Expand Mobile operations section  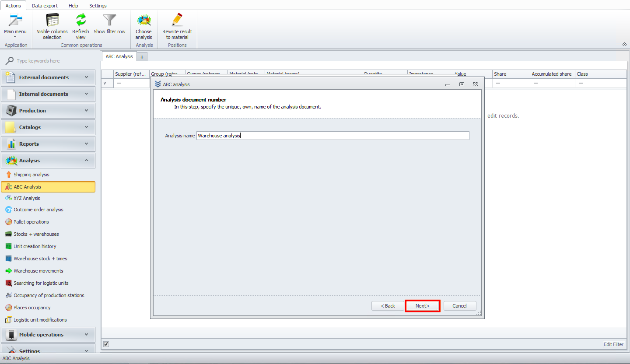tap(48, 335)
